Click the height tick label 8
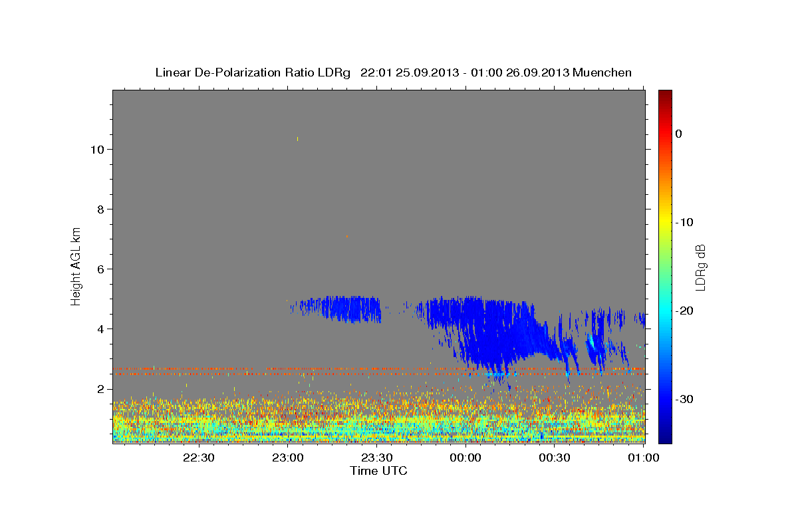The height and width of the screenshot is (532, 798). 100,209
